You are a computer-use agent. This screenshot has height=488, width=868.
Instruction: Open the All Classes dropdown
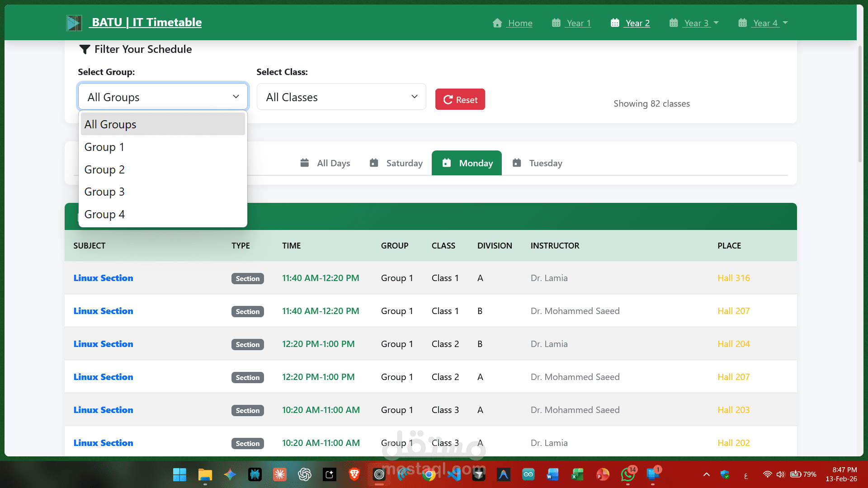pyautogui.click(x=341, y=97)
